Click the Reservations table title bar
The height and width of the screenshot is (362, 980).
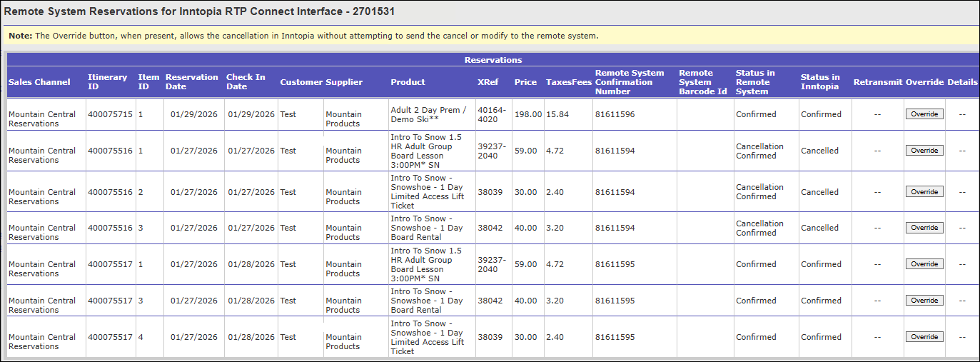[492, 60]
